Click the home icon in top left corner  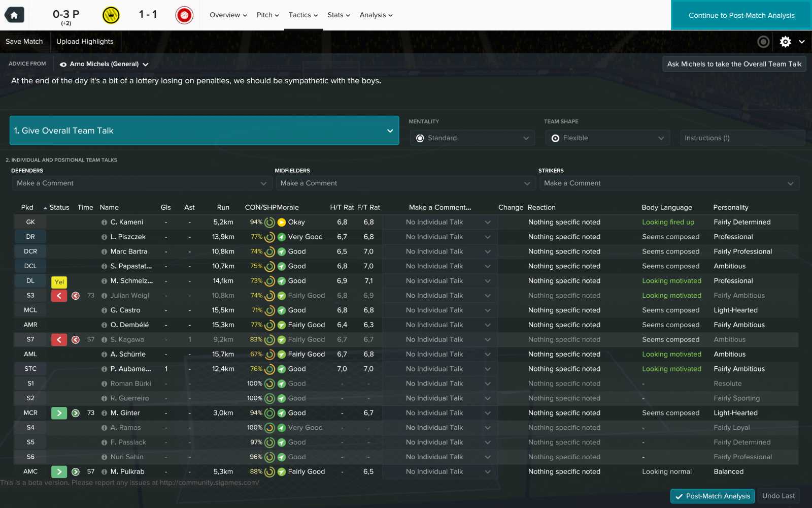[x=14, y=15]
